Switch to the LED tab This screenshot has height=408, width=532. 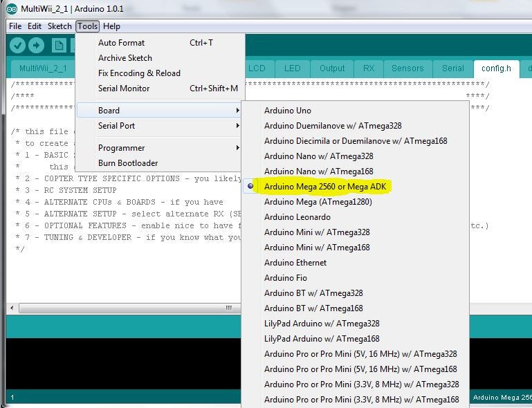point(293,69)
